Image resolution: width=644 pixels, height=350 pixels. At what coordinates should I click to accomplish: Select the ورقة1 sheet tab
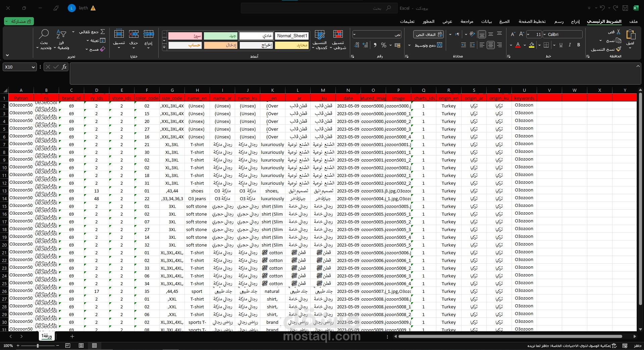pos(47,336)
